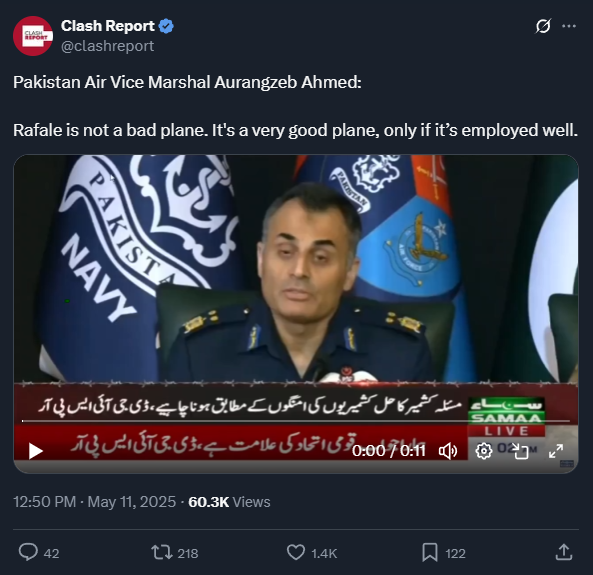
Task: Open the Clash Report profile avatar
Action: (33, 36)
